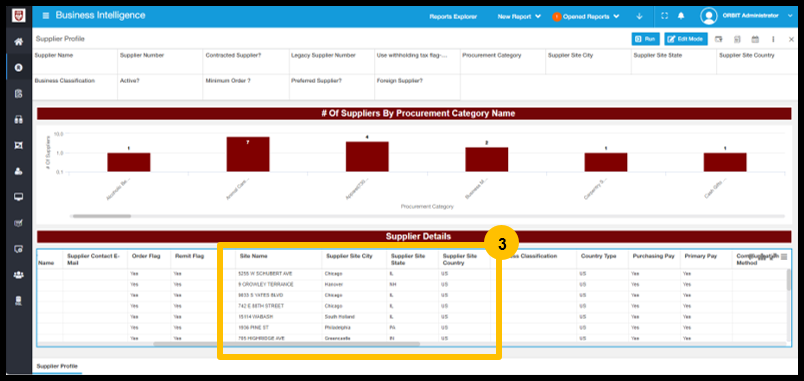The height and width of the screenshot is (381, 804).
Task: Open the Active? filter
Action: (x=160, y=87)
